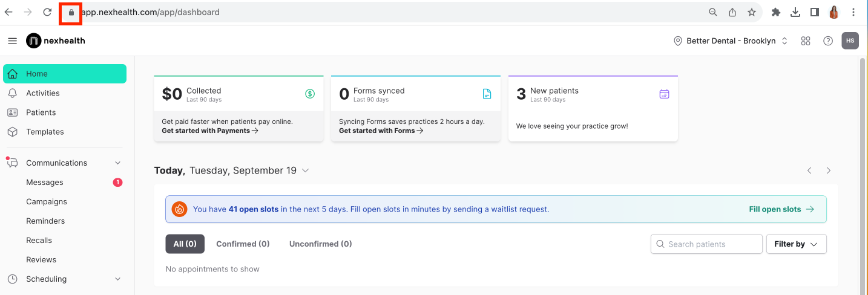
Task: Select the Confirmed (0) tab
Action: coord(243,244)
